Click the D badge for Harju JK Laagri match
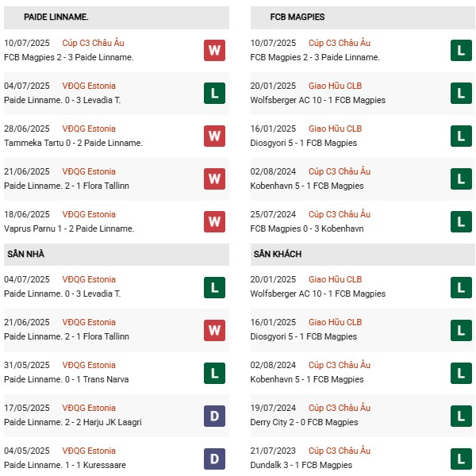This screenshot has width=476, height=476. pos(214,416)
